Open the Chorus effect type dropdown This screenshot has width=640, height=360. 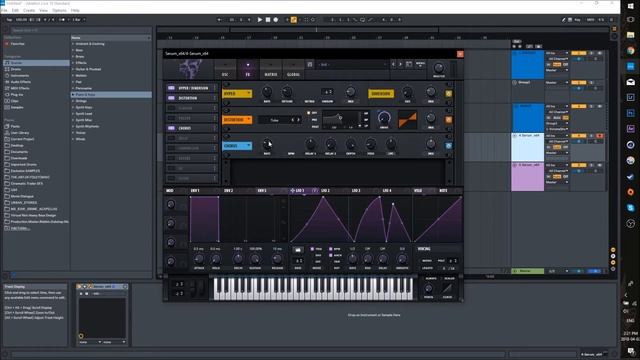coord(237,146)
